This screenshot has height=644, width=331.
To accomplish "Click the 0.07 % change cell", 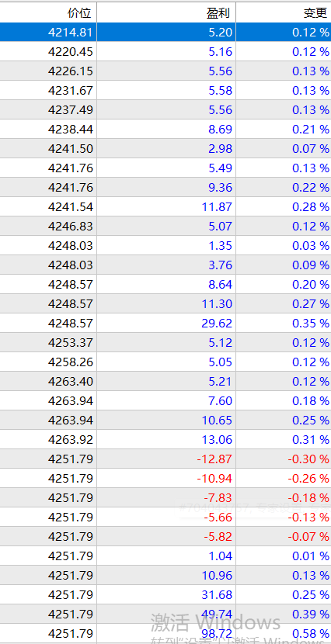I will point(311,149).
